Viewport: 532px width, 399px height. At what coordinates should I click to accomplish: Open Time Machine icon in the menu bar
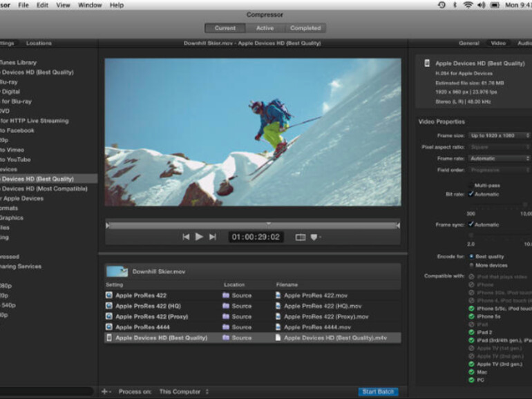(x=441, y=5)
